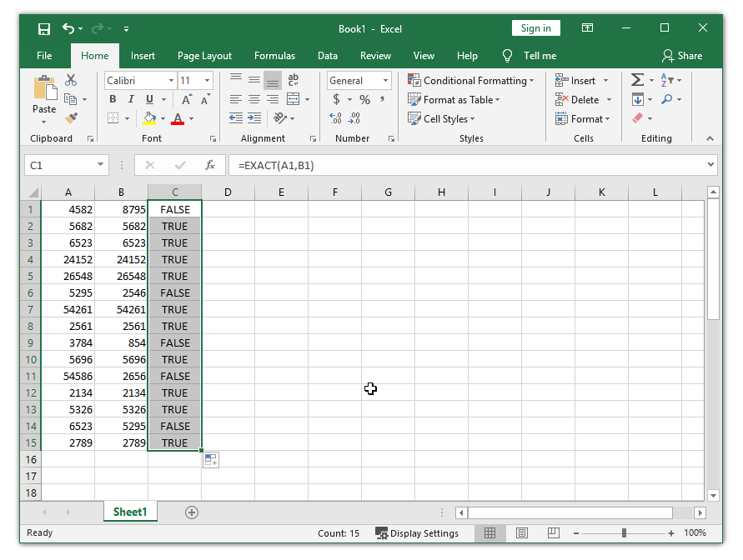The image size is (743, 560).
Task: Click the Share button
Action: [681, 56]
